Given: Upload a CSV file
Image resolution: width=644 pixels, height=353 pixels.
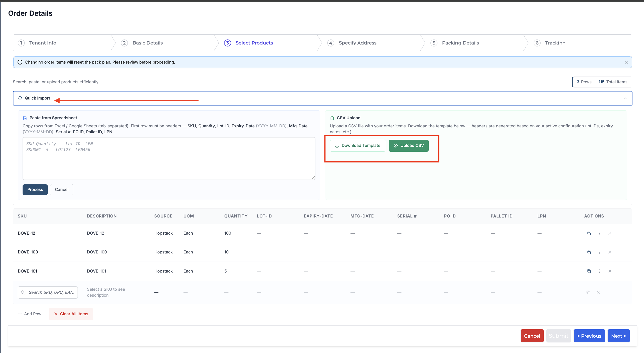Looking at the screenshot, I should click(x=409, y=146).
